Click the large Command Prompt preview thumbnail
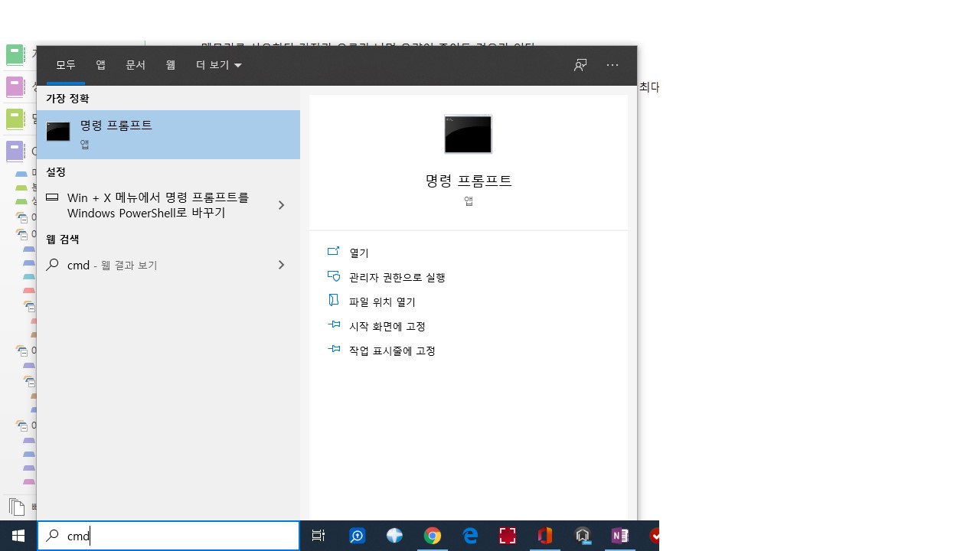The height and width of the screenshot is (551, 980). point(468,134)
